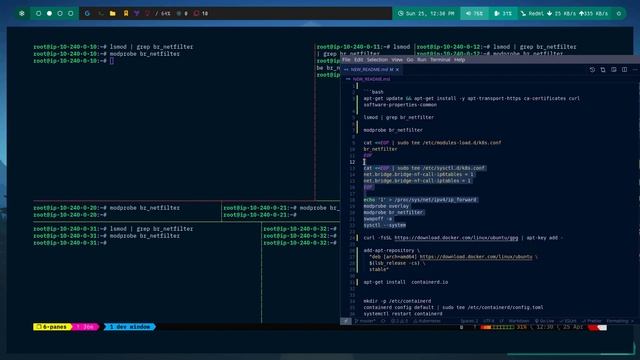Open the Go menu in editor
Viewport: 640px width, 360px height.
(x=410, y=60)
